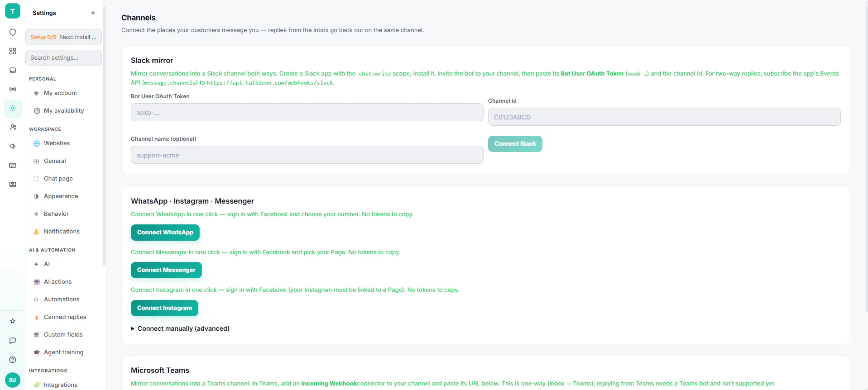Click the sparkle icon beside AI
868x390 pixels.
pyautogui.click(x=37, y=264)
